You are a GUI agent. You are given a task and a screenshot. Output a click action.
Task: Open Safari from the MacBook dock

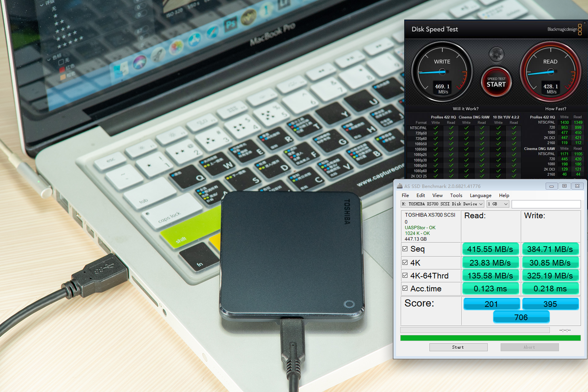click(x=212, y=32)
